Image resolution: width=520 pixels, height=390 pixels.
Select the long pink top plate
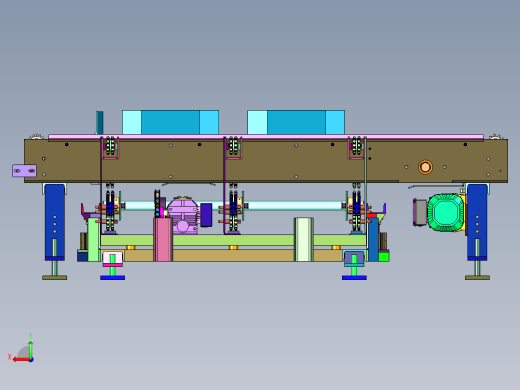click(x=266, y=137)
